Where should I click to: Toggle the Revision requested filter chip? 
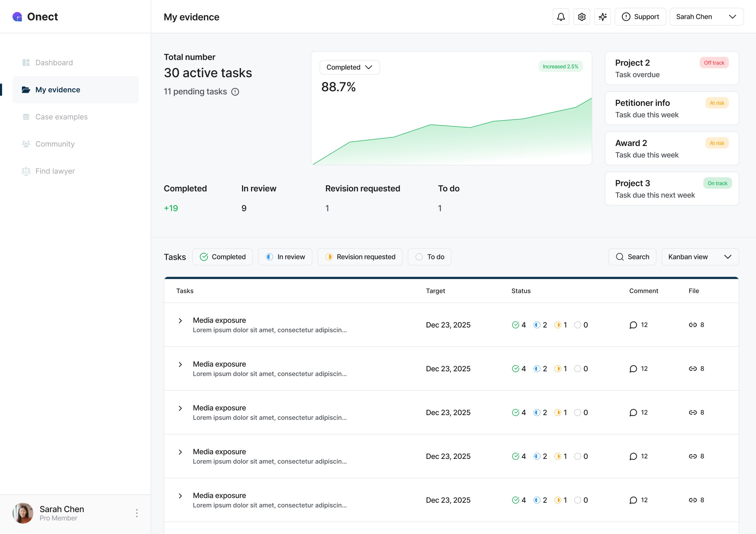[360, 257]
